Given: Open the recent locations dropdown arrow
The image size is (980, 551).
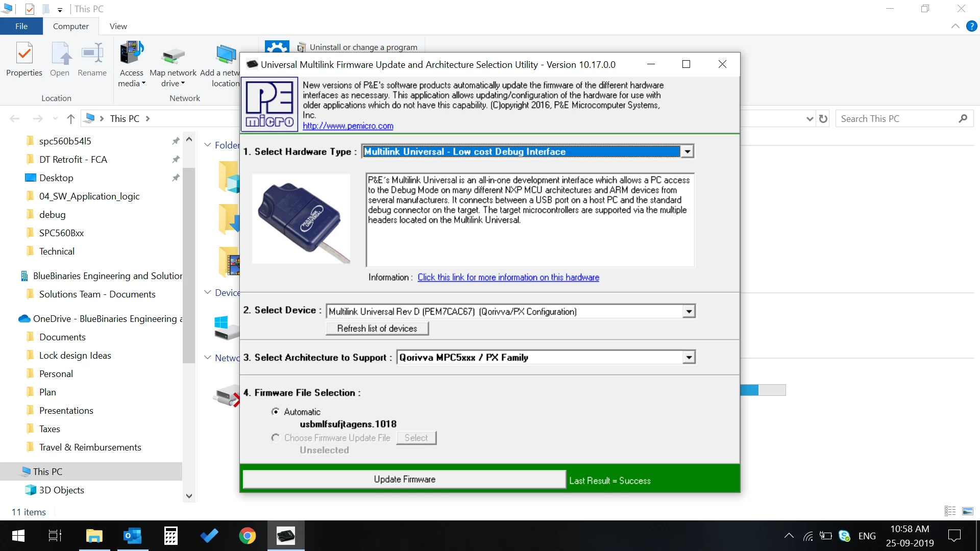Looking at the screenshot, I should click(x=56, y=119).
